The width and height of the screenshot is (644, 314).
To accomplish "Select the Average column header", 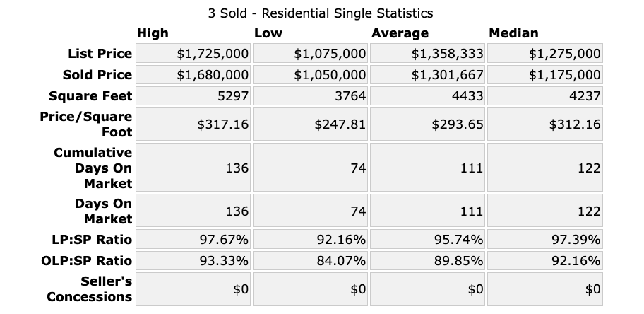I will pyautogui.click(x=400, y=33).
